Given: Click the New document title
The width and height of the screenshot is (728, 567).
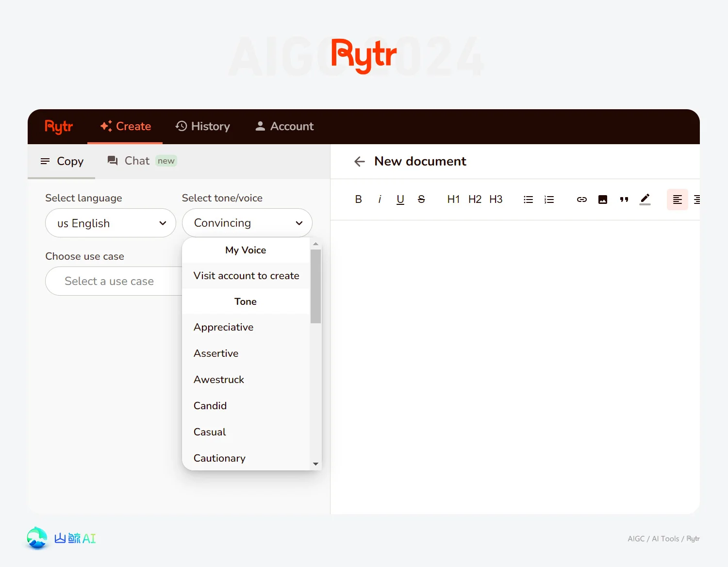Looking at the screenshot, I should (x=420, y=161).
